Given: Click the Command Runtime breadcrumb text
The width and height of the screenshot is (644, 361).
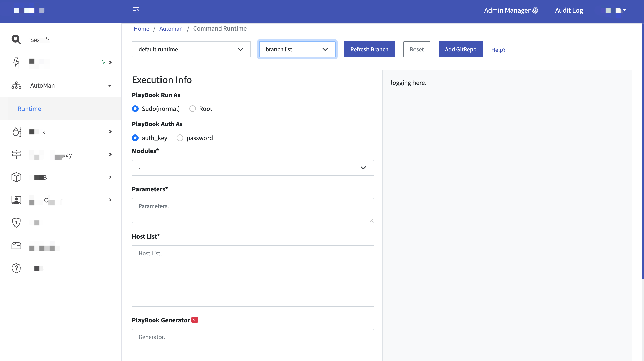Looking at the screenshot, I should pyautogui.click(x=220, y=29).
